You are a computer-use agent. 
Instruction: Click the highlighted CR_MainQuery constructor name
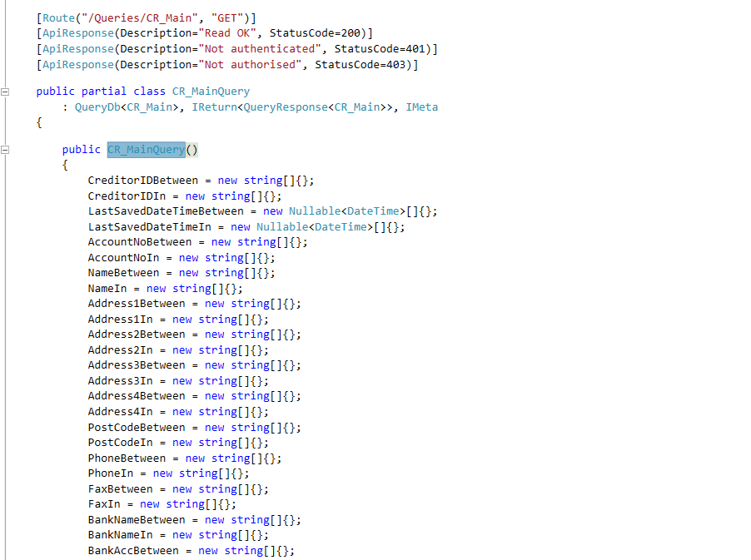146,150
